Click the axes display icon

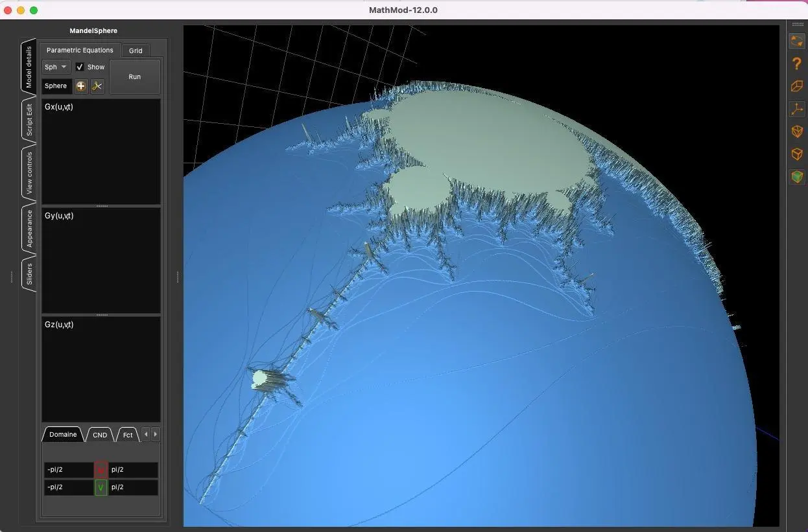coord(796,109)
